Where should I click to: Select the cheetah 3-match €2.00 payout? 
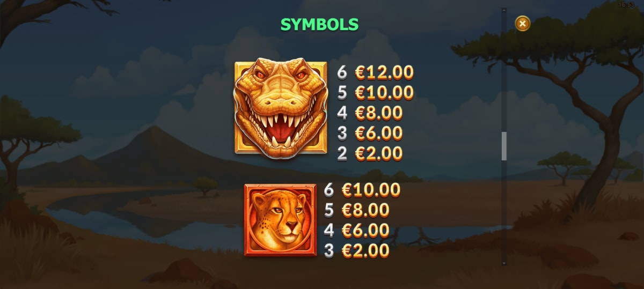point(357,250)
